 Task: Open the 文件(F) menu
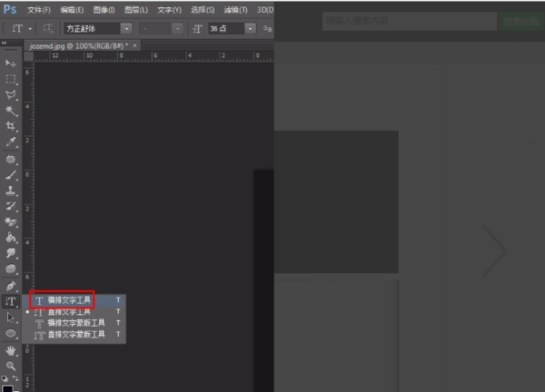click(39, 10)
